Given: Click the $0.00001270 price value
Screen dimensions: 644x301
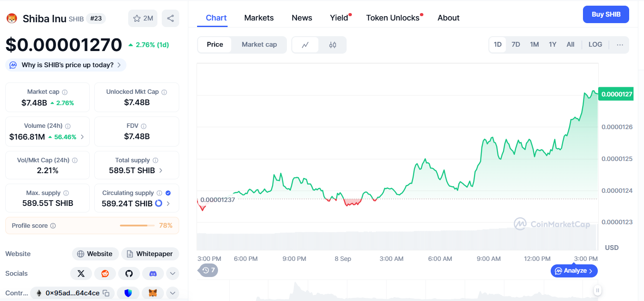Looking at the screenshot, I should (64, 45).
